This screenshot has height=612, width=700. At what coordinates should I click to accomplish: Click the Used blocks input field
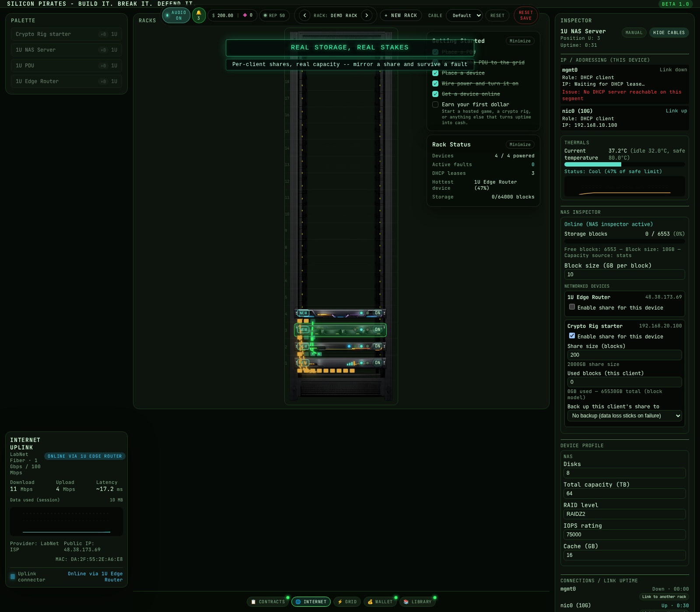pos(625,382)
